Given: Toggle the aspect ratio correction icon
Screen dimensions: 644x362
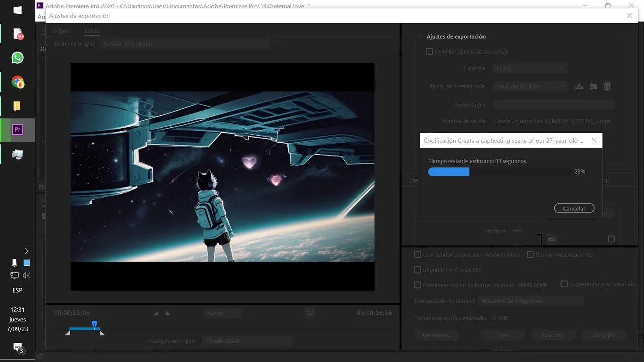Looking at the screenshot, I should (x=310, y=313).
